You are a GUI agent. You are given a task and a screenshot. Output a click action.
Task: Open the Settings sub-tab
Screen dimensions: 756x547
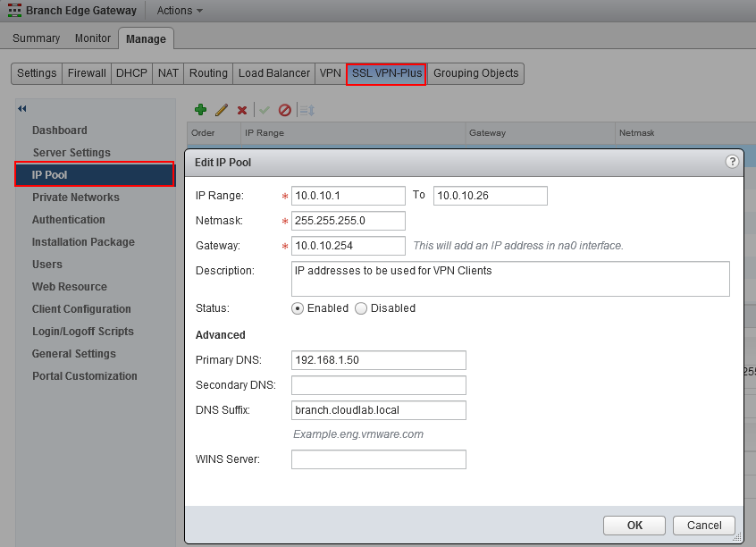tap(37, 73)
